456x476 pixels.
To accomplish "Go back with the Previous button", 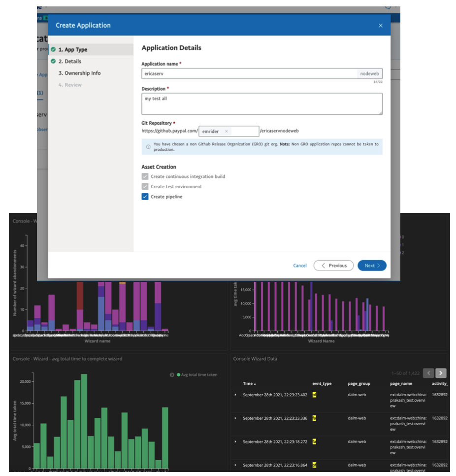I will (x=333, y=266).
